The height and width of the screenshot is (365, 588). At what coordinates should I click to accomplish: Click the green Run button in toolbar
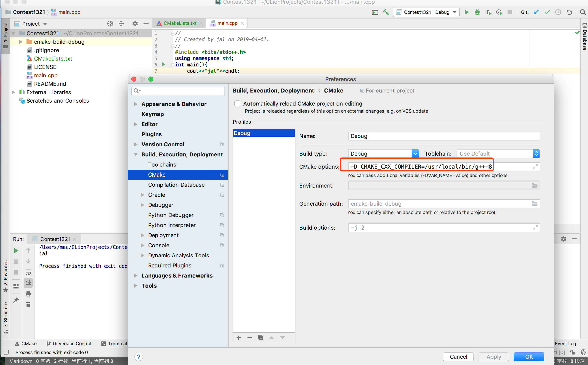pos(467,12)
